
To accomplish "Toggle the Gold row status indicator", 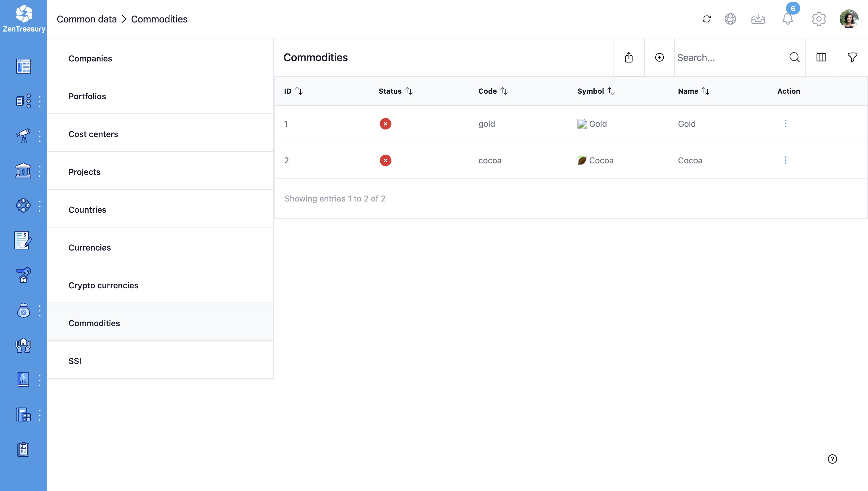I will click(x=385, y=124).
